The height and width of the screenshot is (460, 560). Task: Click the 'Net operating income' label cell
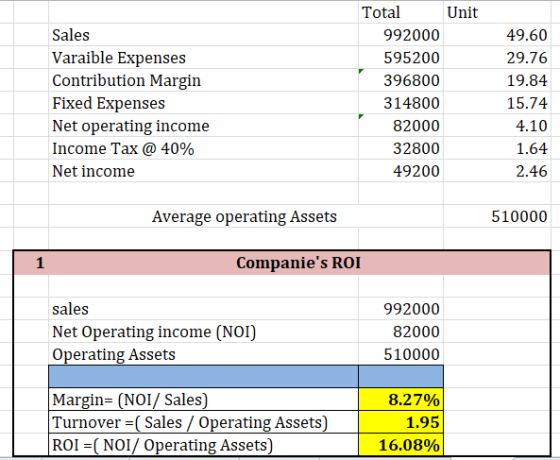204,126
